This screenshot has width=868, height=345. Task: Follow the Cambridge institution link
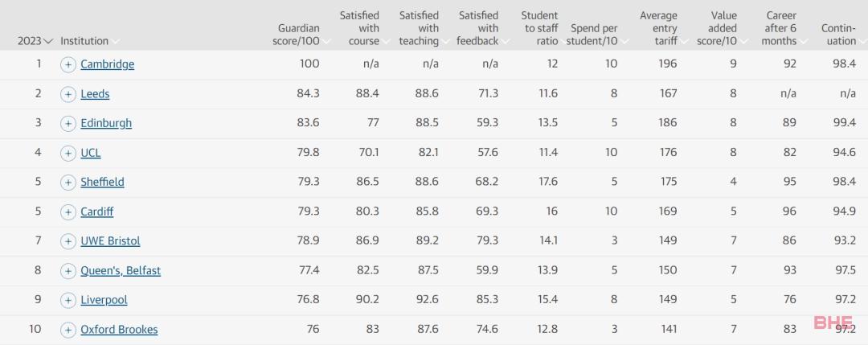[x=108, y=64]
